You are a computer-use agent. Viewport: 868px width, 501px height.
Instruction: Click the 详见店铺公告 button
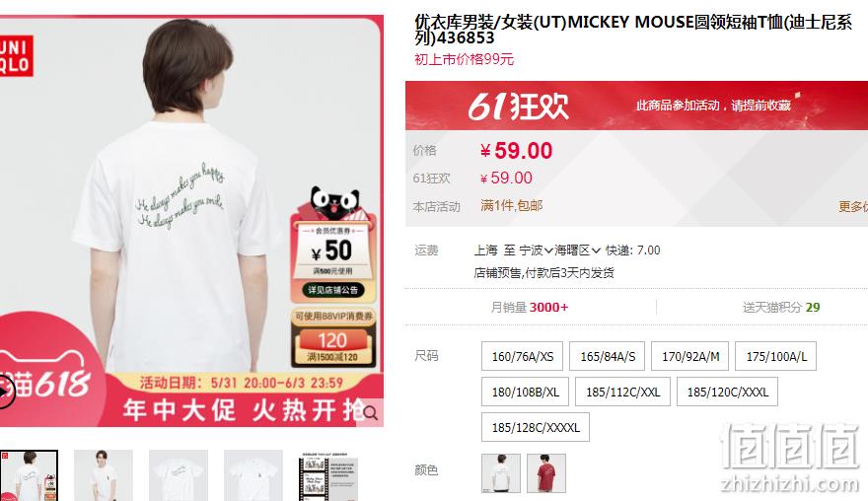[333, 290]
